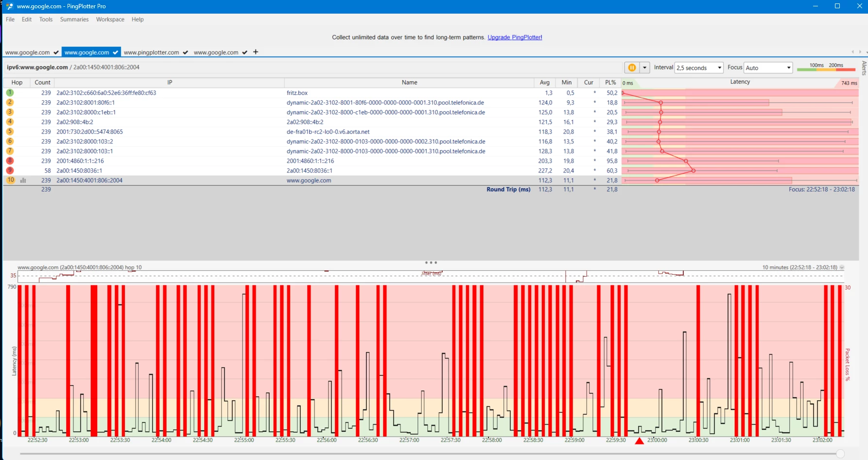Open the Summaries menu
The width and height of the screenshot is (868, 460).
pos(74,19)
